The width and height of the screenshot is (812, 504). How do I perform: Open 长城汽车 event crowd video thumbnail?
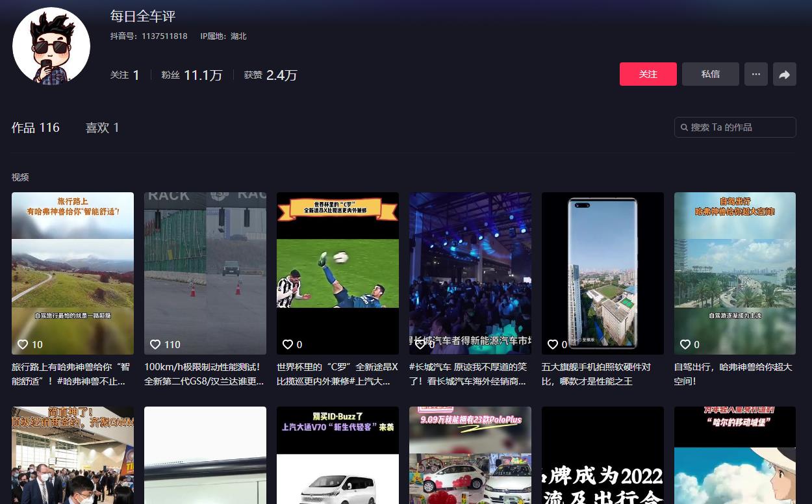pyautogui.click(x=470, y=273)
